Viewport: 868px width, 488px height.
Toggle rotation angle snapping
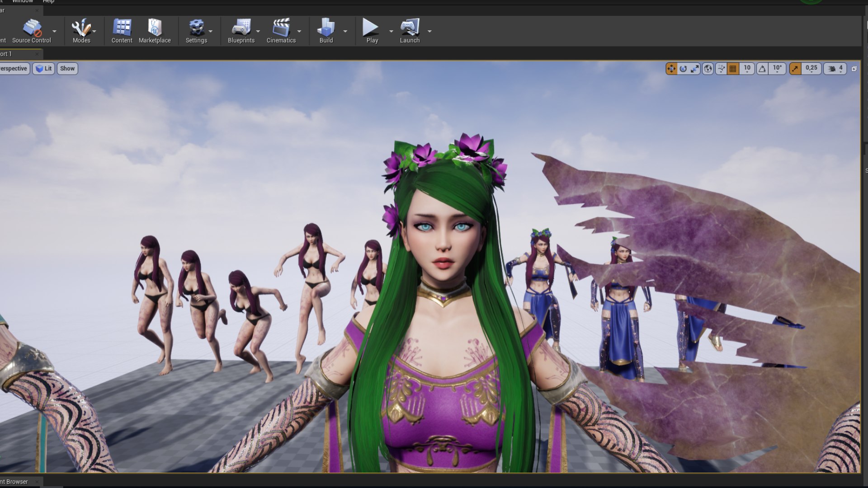click(762, 69)
